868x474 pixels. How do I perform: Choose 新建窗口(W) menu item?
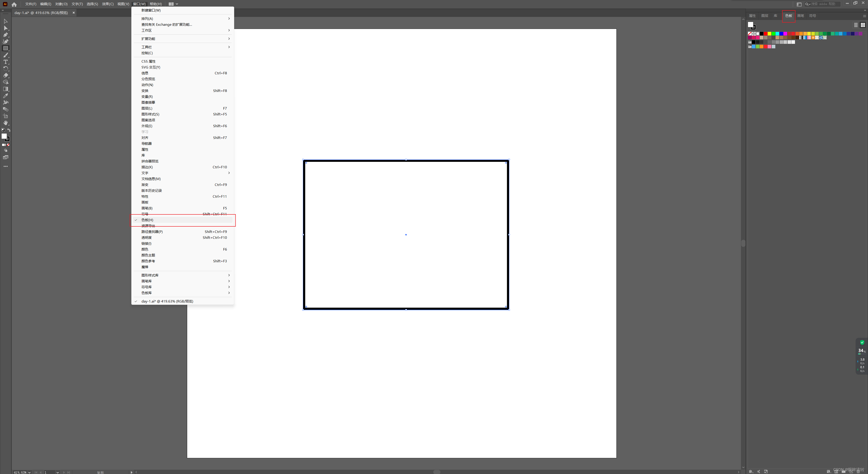tap(183, 10)
